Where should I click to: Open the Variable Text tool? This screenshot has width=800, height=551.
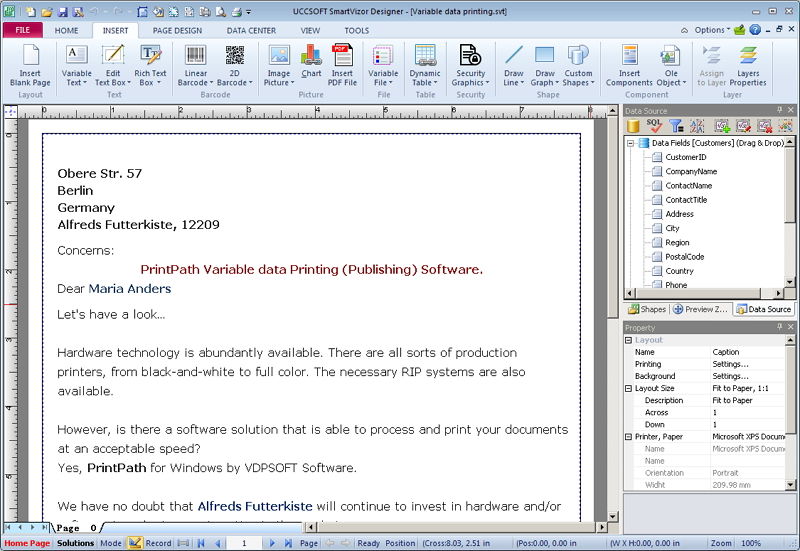point(77,65)
